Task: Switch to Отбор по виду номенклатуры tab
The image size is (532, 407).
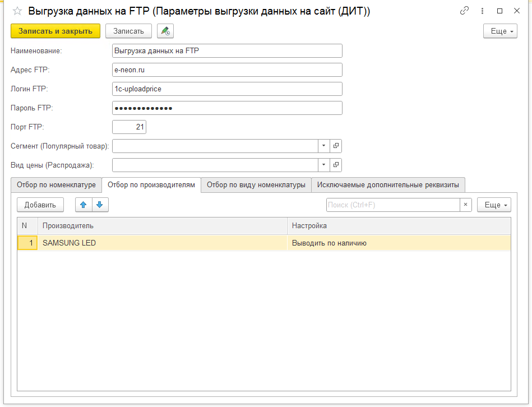Action: pyautogui.click(x=256, y=184)
